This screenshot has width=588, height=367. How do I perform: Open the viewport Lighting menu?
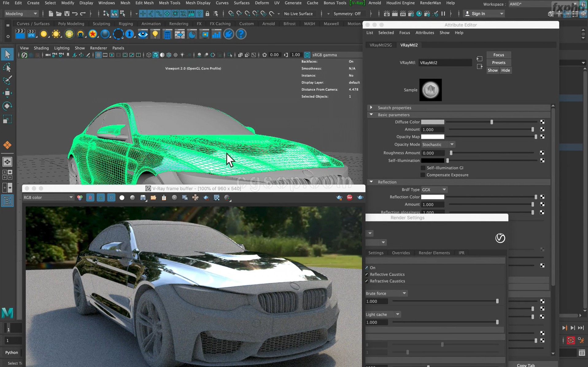pyautogui.click(x=62, y=48)
